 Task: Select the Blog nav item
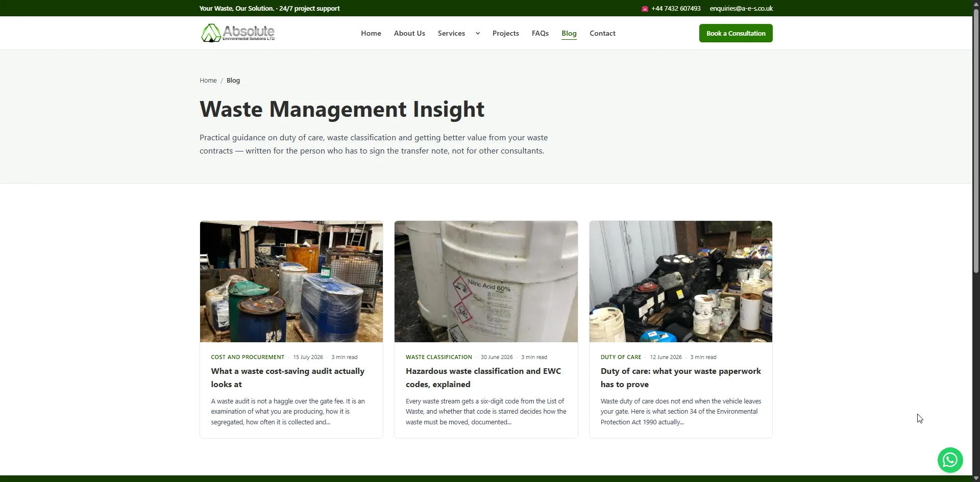[x=569, y=33]
